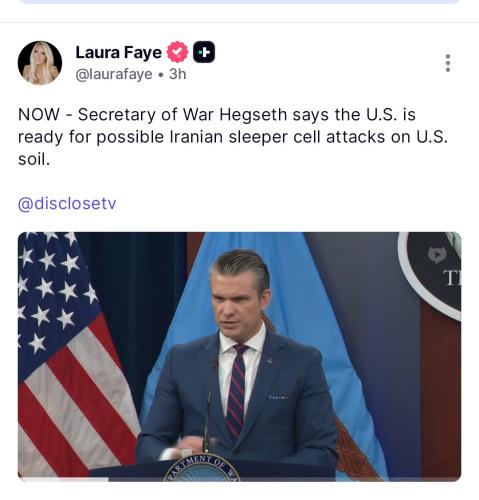Play the Hegseth press briefing video
Screen dimensions: 479x500
pos(239,357)
